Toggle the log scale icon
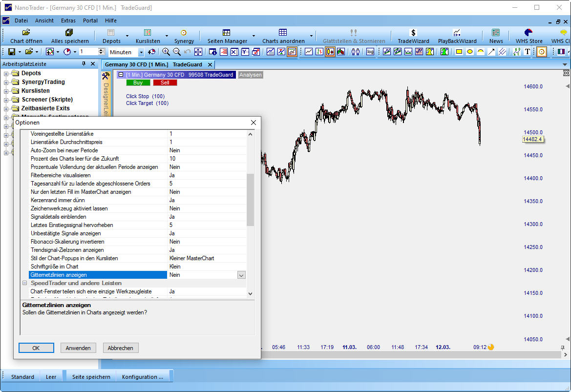 (x=370, y=52)
